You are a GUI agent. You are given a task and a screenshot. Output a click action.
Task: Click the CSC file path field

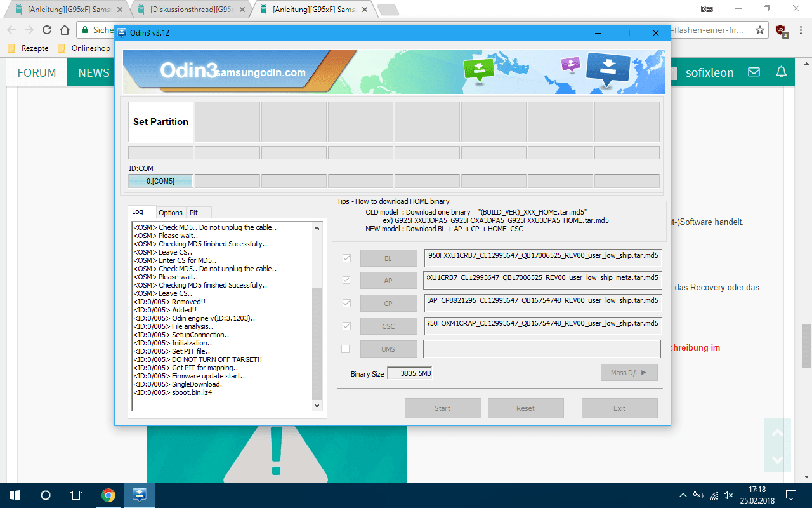point(543,326)
